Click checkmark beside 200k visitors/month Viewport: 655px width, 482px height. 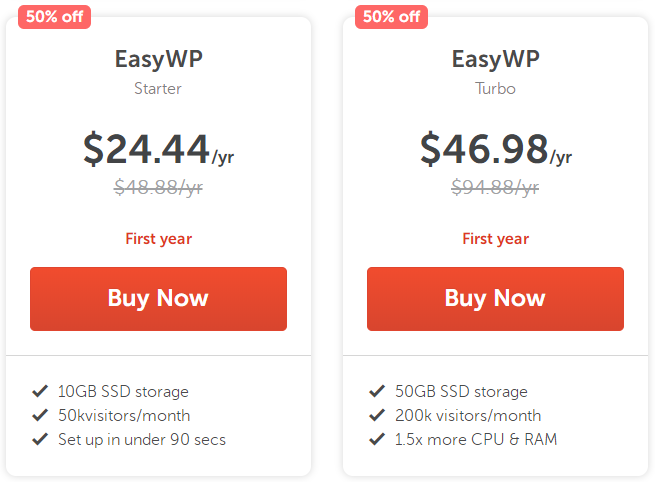377,415
